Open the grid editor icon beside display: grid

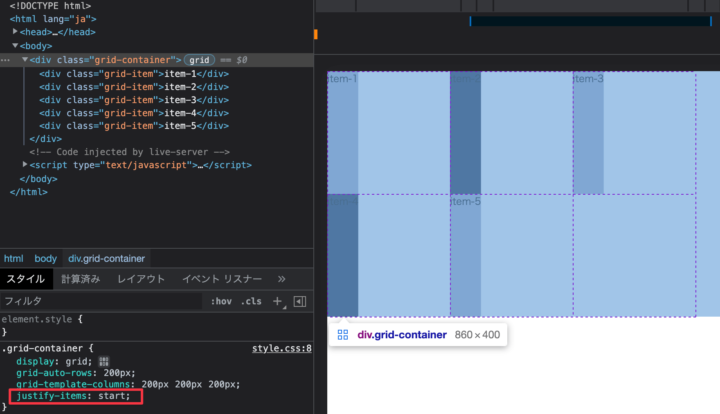[x=104, y=362]
